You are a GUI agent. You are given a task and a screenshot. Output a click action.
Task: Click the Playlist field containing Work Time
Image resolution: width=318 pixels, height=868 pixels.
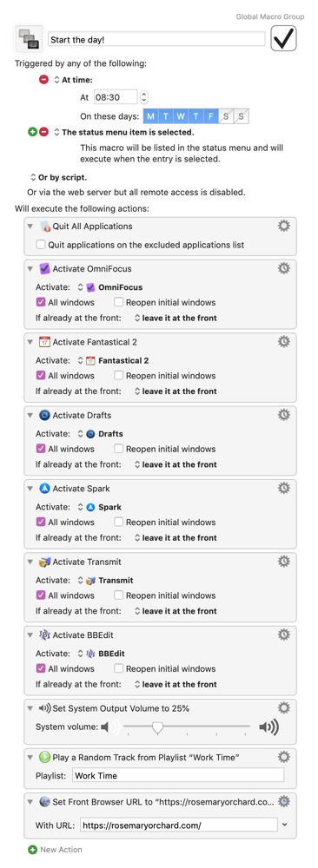(x=178, y=775)
